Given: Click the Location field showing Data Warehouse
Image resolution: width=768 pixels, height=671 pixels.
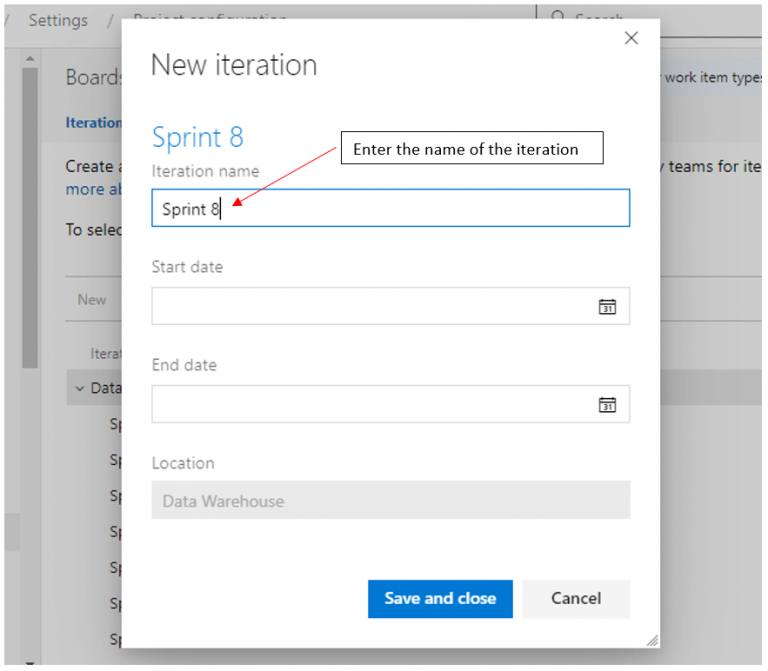Looking at the screenshot, I should point(390,501).
